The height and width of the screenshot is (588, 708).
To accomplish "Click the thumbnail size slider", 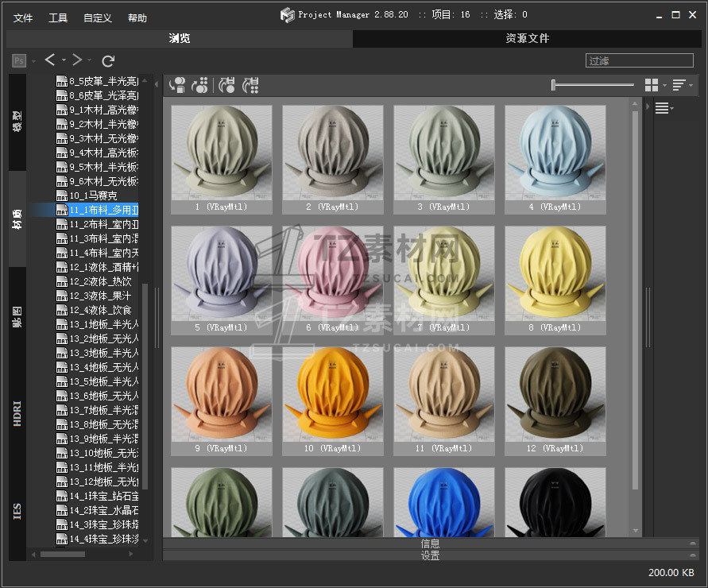I will click(x=592, y=85).
